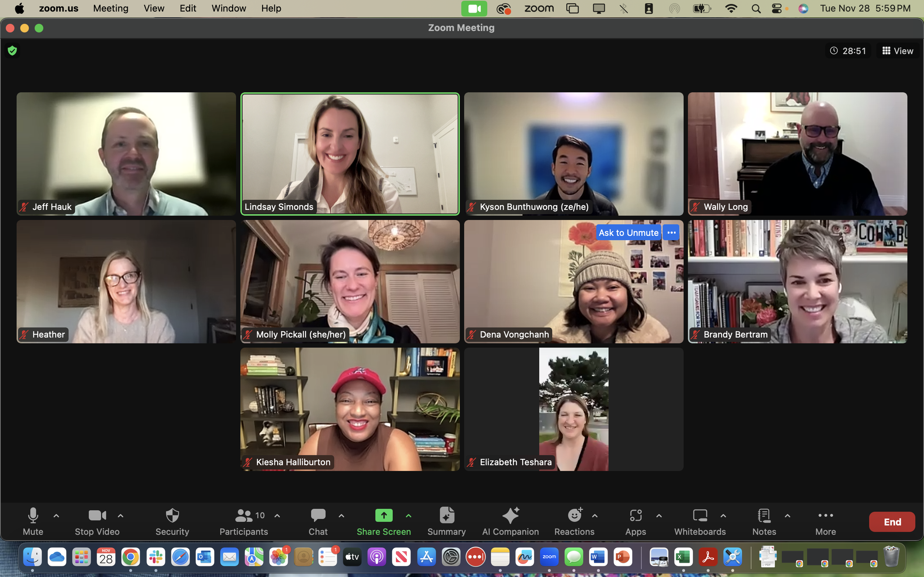This screenshot has width=924, height=577.
Task: Click the green security shield icon
Action: click(13, 50)
